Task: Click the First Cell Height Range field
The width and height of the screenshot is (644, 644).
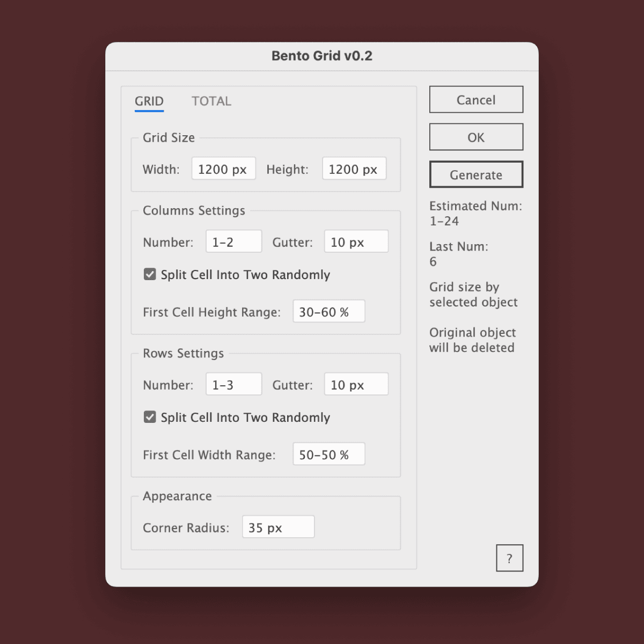Action: pos(328,312)
